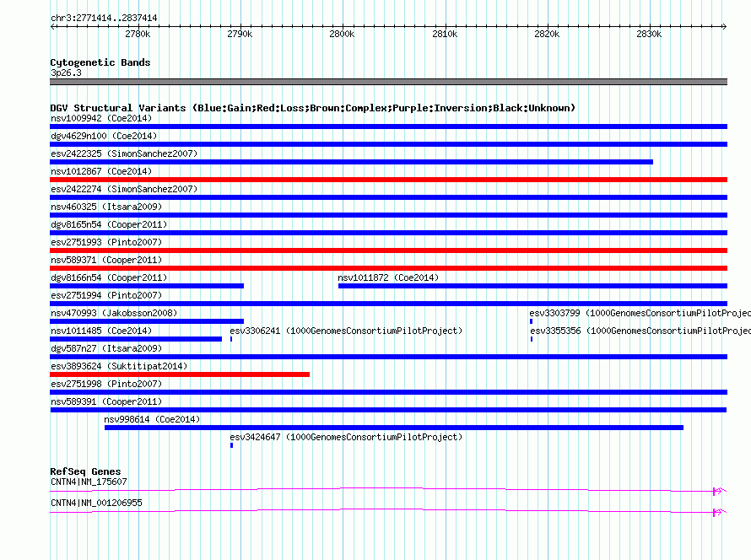751x560 pixels.
Task: Select the esv2751998 (Pinto2007) blue bar
Action: coord(388,392)
